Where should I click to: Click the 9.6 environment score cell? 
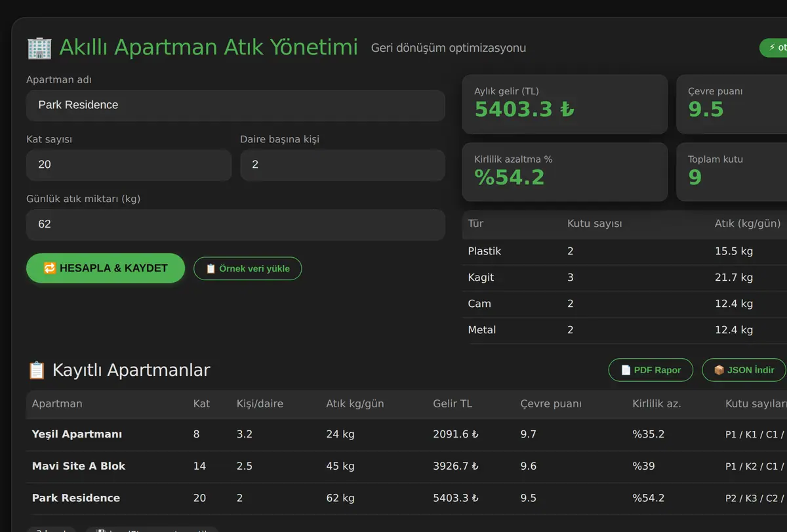528,466
